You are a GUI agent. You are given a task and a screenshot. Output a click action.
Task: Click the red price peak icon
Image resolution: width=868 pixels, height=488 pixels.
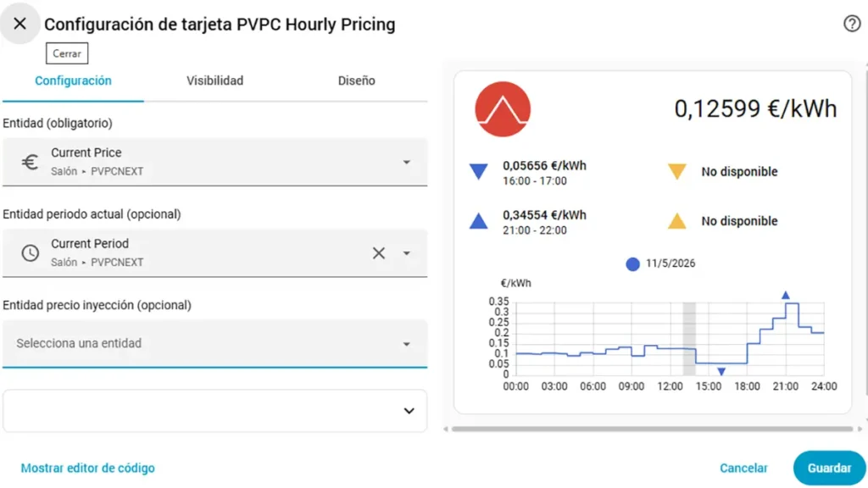tap(503, 109)
